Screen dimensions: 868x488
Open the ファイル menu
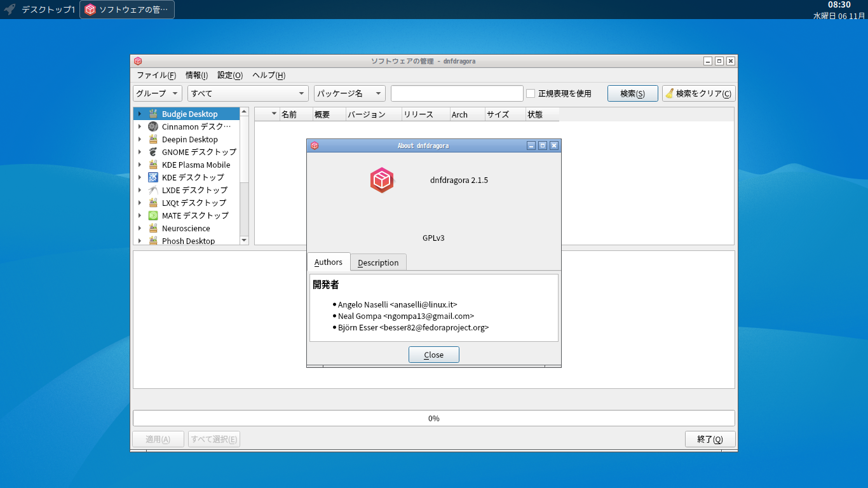(x=156, y=75)
